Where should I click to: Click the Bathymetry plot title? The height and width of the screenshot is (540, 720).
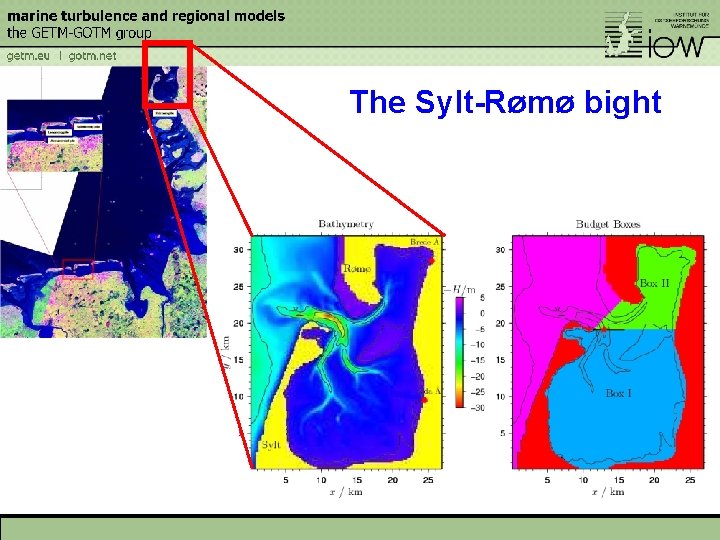[346, 224]
